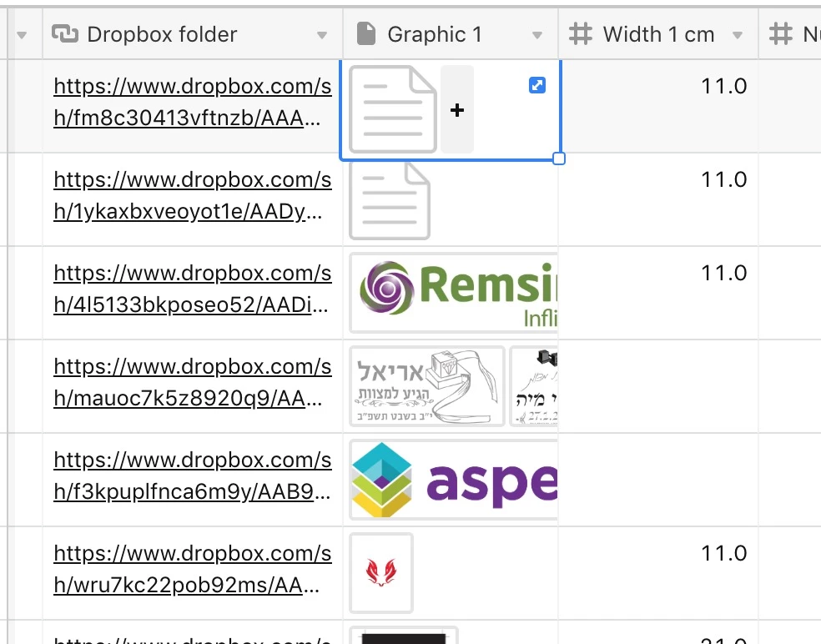This screenshot has width=821, height=644.
Task: Open the Dropbox link containing wru7kc22pob92ms
Action: (x=193, y=569)
